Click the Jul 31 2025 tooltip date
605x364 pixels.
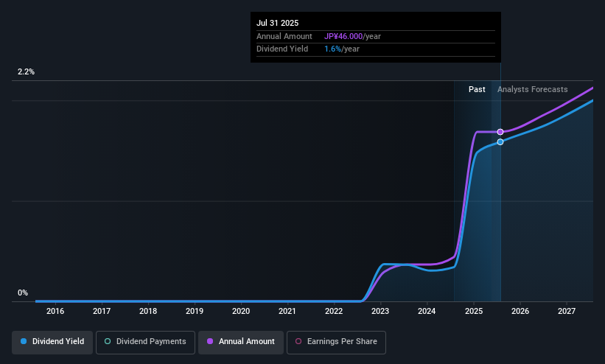click(277, 23)
